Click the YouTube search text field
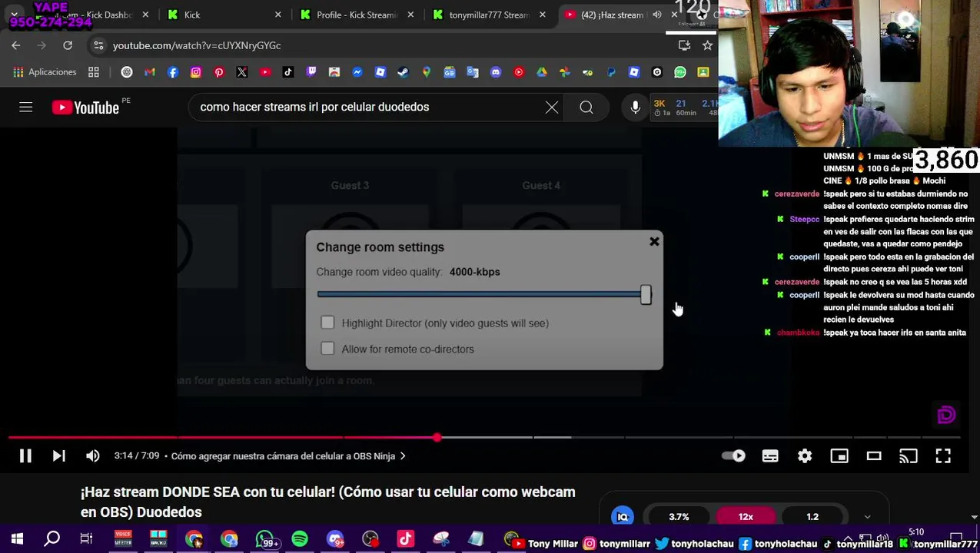980x553 pixels. pos(369,107)
